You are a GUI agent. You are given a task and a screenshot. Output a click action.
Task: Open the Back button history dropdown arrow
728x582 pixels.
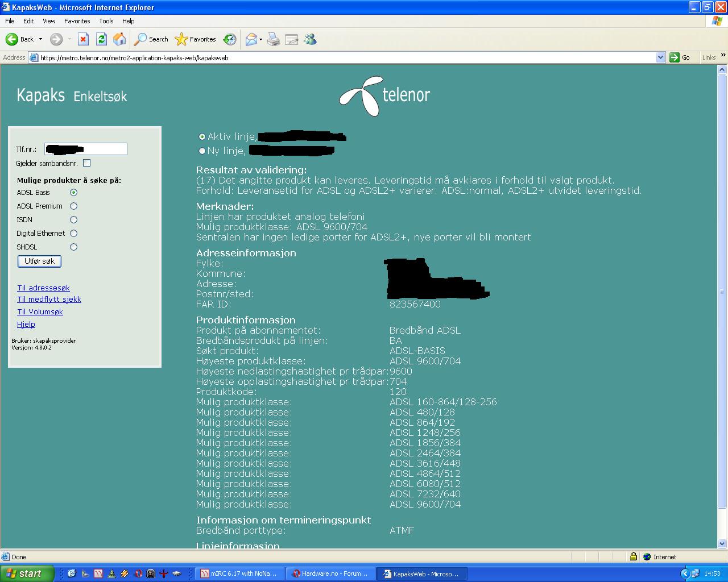(40, 39)
